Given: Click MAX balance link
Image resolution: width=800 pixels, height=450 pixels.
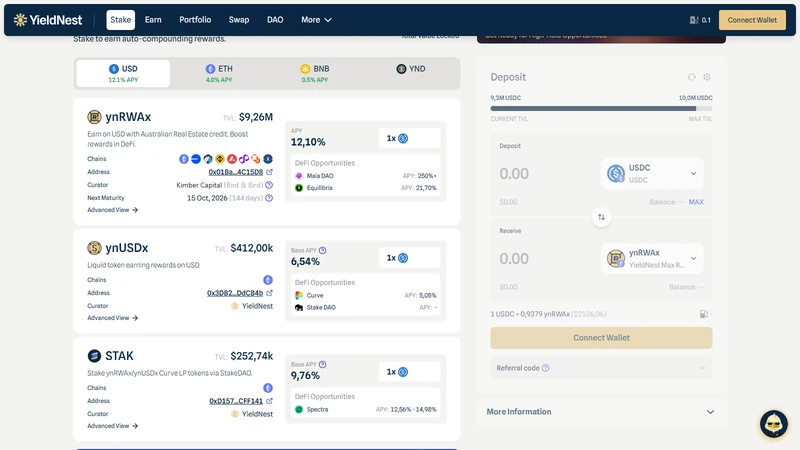Looking at the screenshot, I should coord(696,202).
